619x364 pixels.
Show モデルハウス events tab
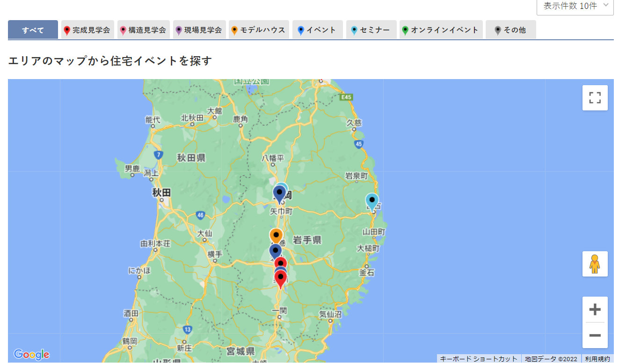pos(259,30)
